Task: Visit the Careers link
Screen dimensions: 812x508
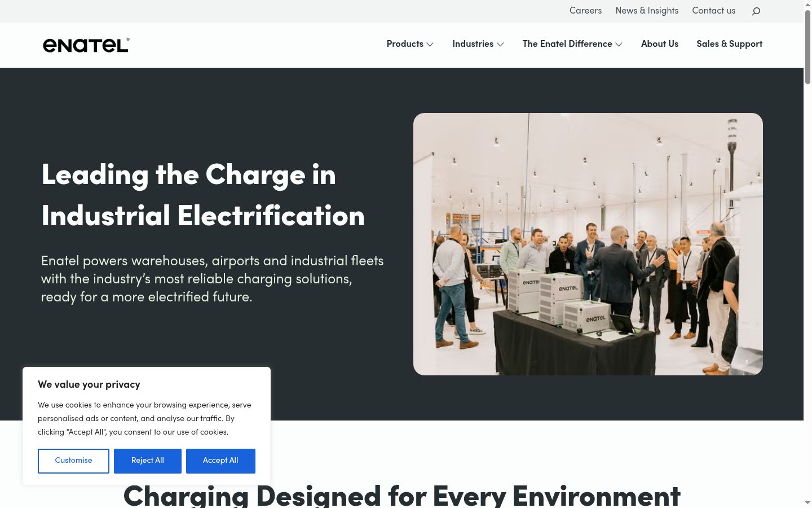Action: tap(585, 11)
